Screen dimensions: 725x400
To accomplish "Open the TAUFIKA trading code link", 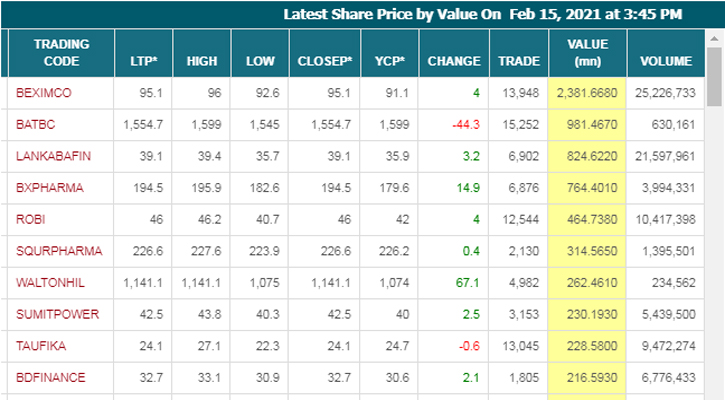I will click(37, 346).
